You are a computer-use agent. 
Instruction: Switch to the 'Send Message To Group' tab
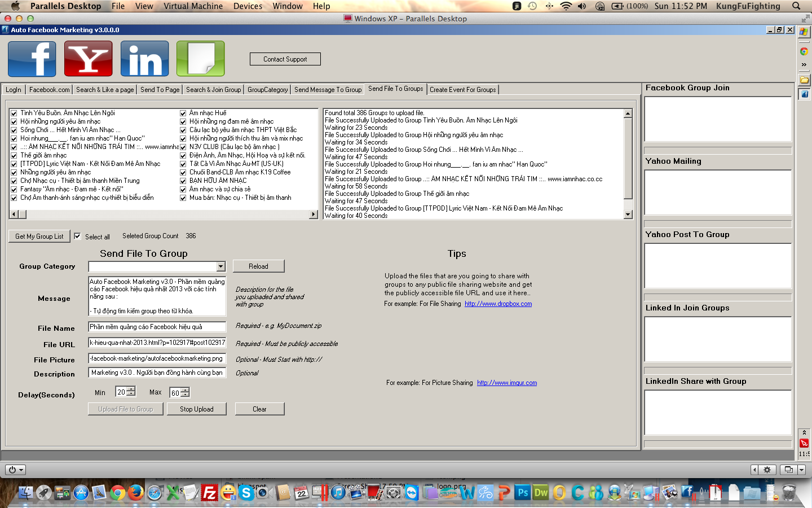tap(328, 90)
